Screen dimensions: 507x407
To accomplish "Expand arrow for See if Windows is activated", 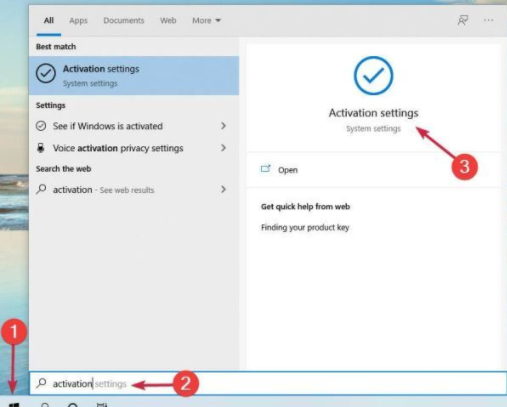I will (223, 126).
